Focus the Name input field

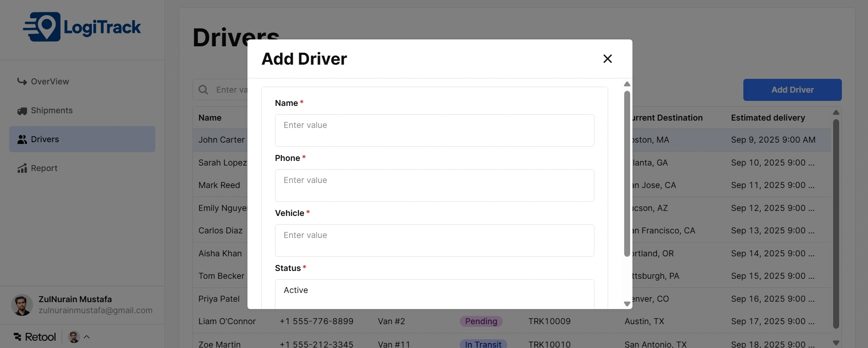pos(434,131)
